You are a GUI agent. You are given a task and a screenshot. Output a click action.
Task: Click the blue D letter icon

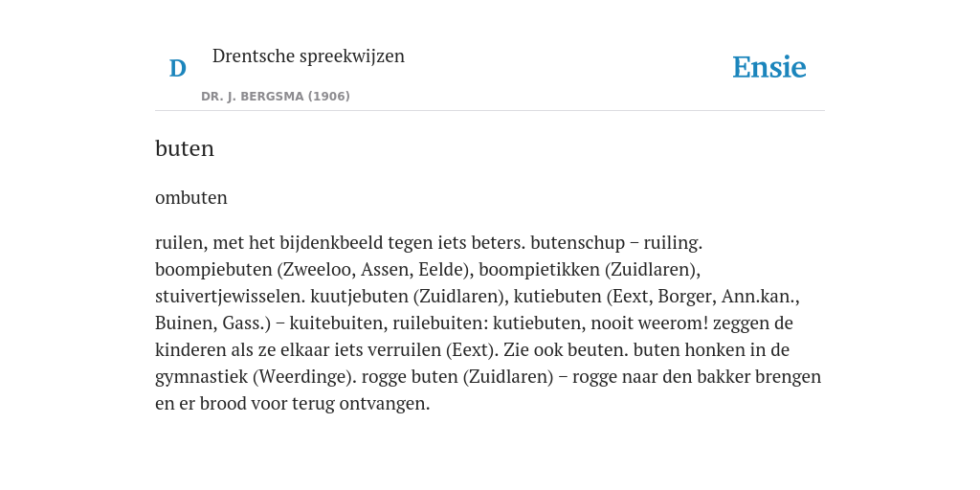(x=177, y=69)
